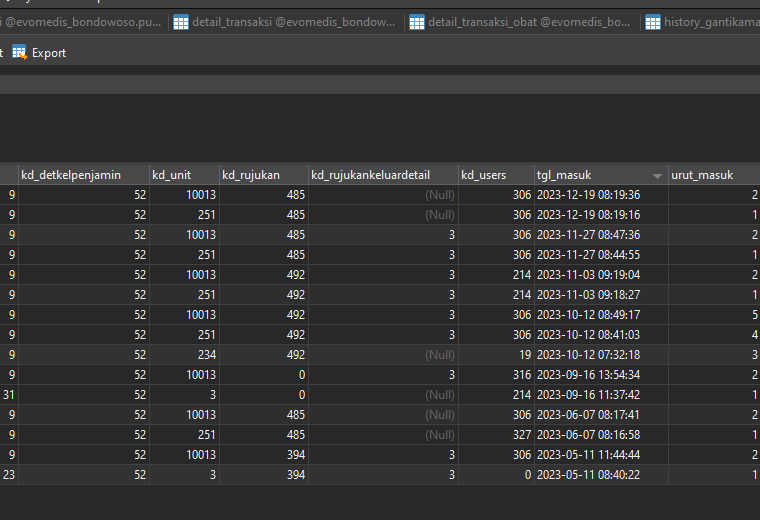Open the history_gantikamar tab

pyautogui.click(x=702, y=22)
